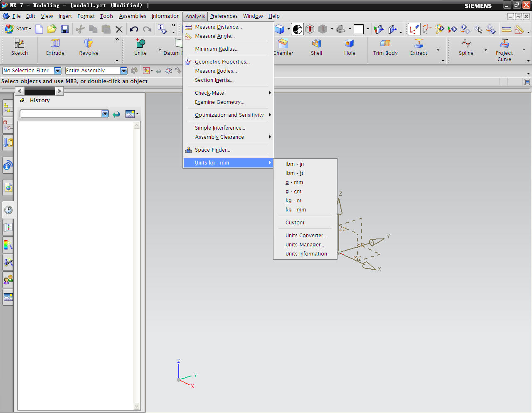This screenshot has width=532, height=413.
Task: Open the dropdown arrow beside Spline
Action: click(485, 50)
